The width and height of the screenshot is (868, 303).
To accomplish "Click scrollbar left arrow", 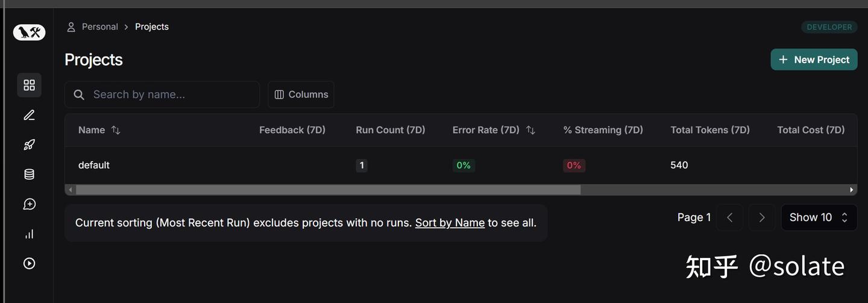I will [x=71, y=190].
